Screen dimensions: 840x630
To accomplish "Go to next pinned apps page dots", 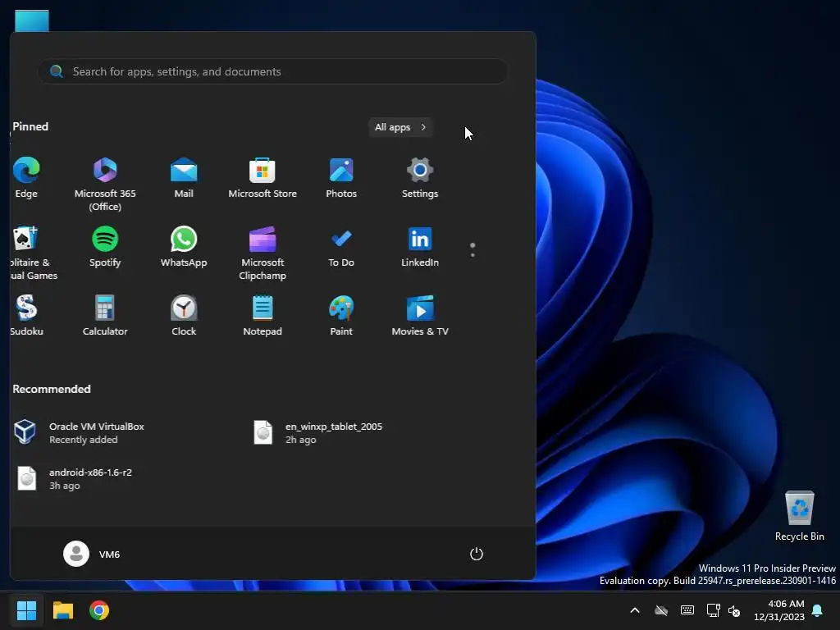I will coord(472,250).
